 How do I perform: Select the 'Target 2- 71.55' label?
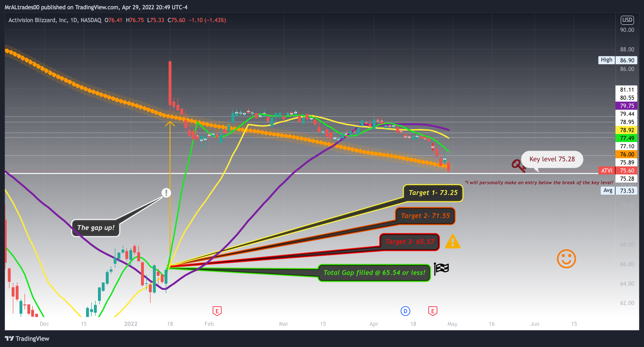click(x=425, y=216)
